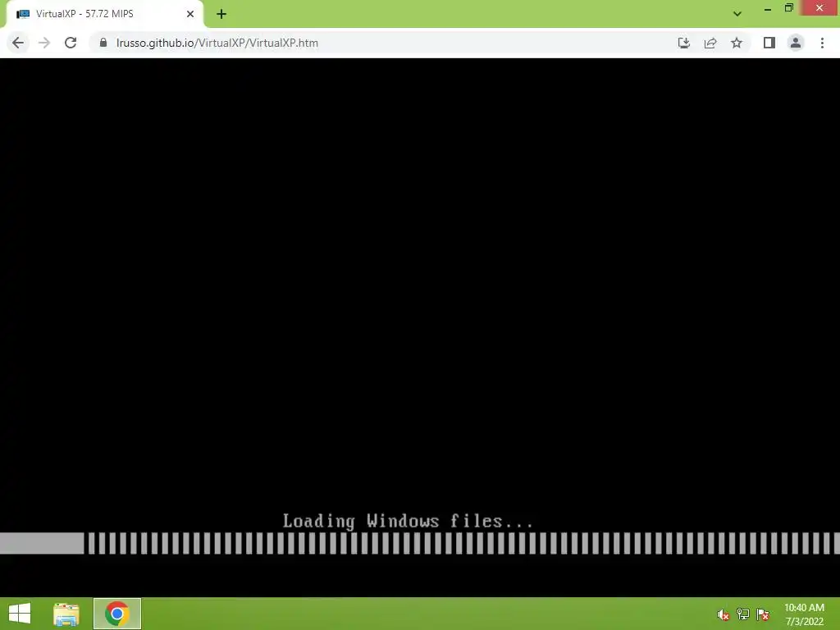840x630 pixels.
Task: Close the Chrome window
Action: click(819, 7)
